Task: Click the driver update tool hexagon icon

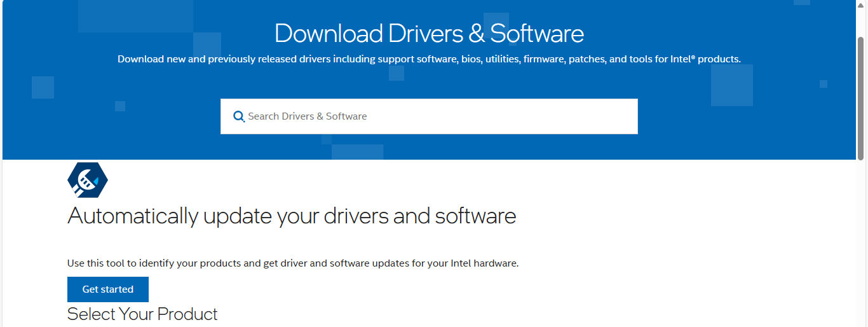Action: (88, 181)
